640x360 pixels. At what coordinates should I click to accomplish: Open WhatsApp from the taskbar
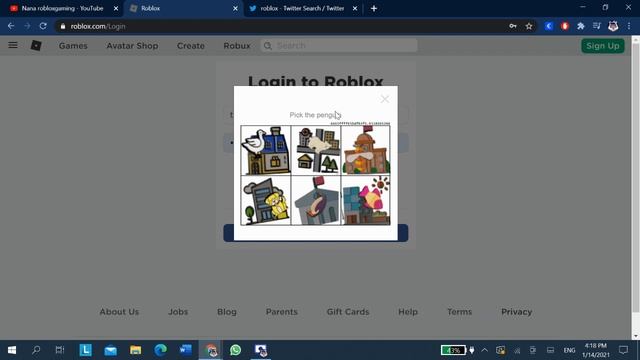coord(236,350)
